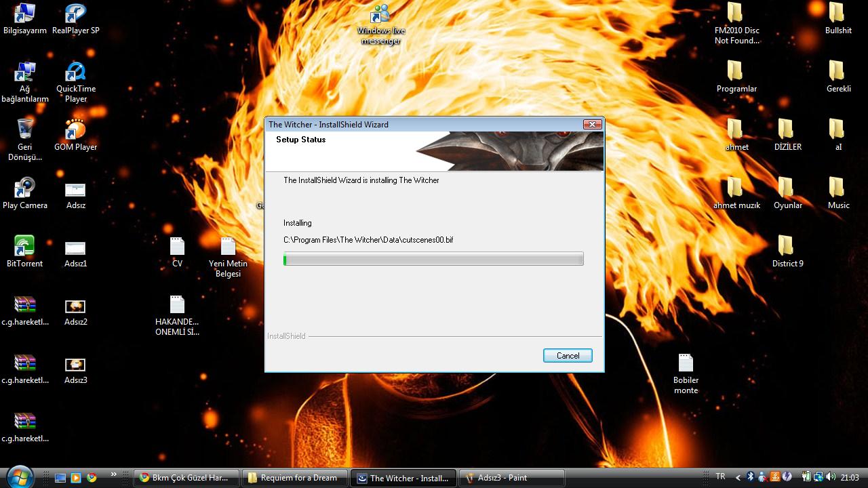
Task: Switch to Requiem for a Dream folder
Action: tap(295, 478)
